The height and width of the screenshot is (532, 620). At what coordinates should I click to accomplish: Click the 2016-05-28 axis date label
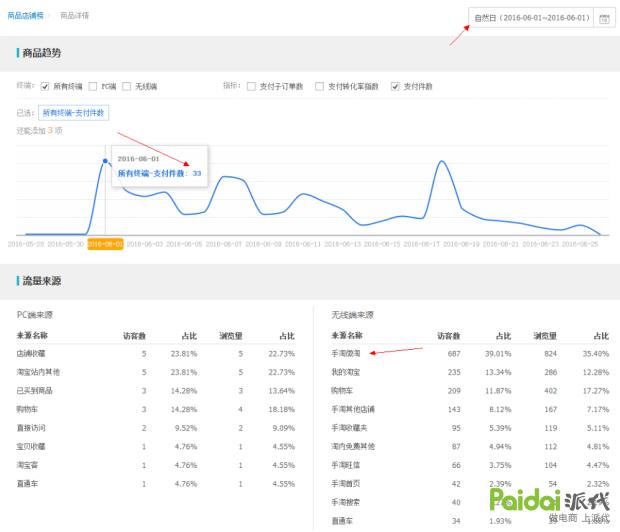pos(26,244)
